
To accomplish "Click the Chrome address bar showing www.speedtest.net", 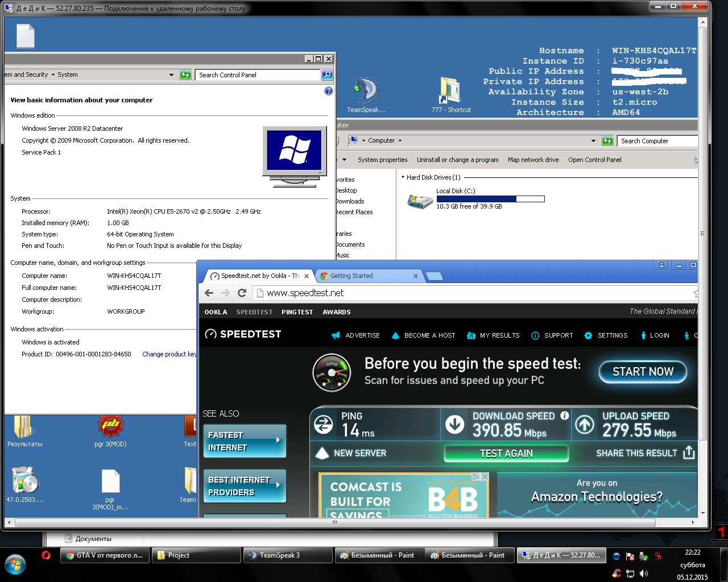I will coord(475,293).
